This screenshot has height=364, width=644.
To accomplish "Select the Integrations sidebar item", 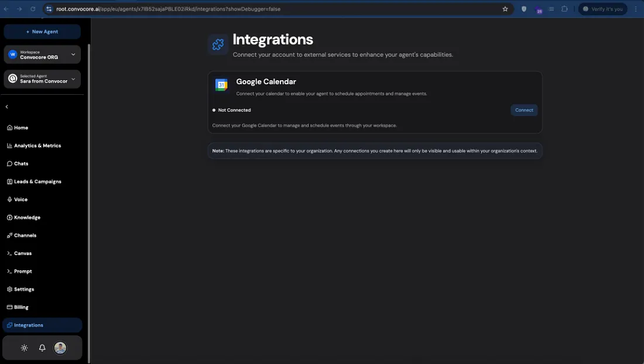I will (42, 325).
